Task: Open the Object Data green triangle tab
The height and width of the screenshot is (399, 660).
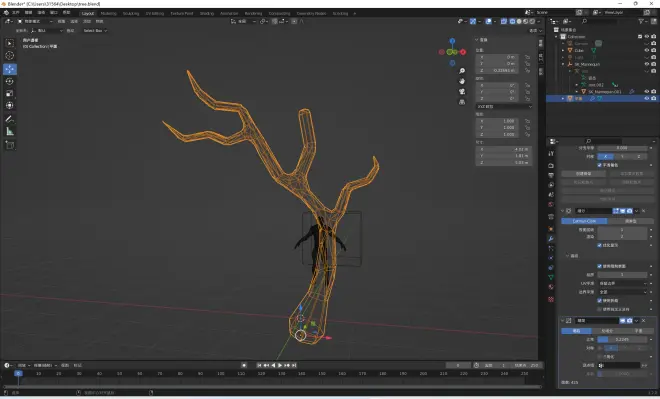Action: click(x=551, y=277)
